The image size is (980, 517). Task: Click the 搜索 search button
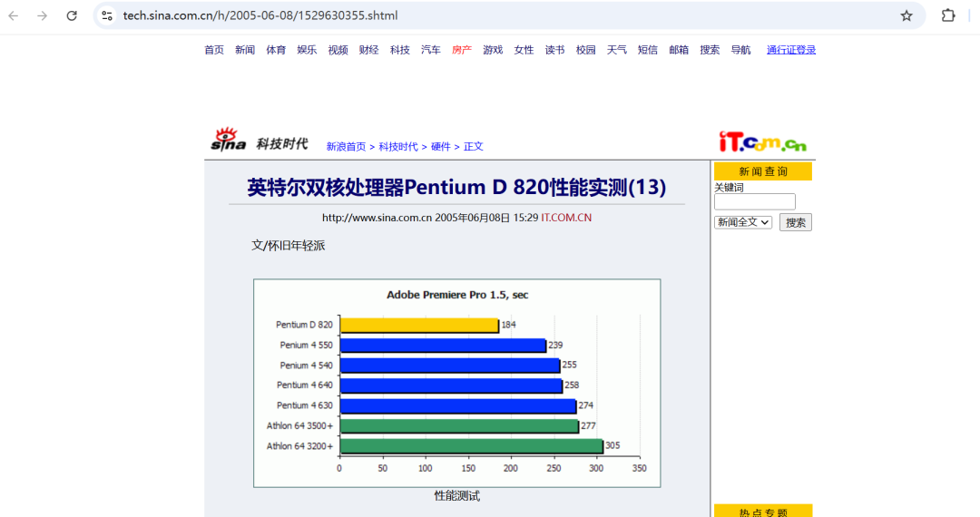[x=796, y=222]
